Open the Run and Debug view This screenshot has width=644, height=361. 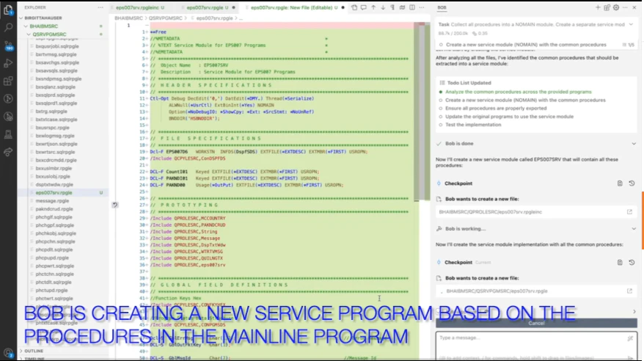[x=8, y=63]
